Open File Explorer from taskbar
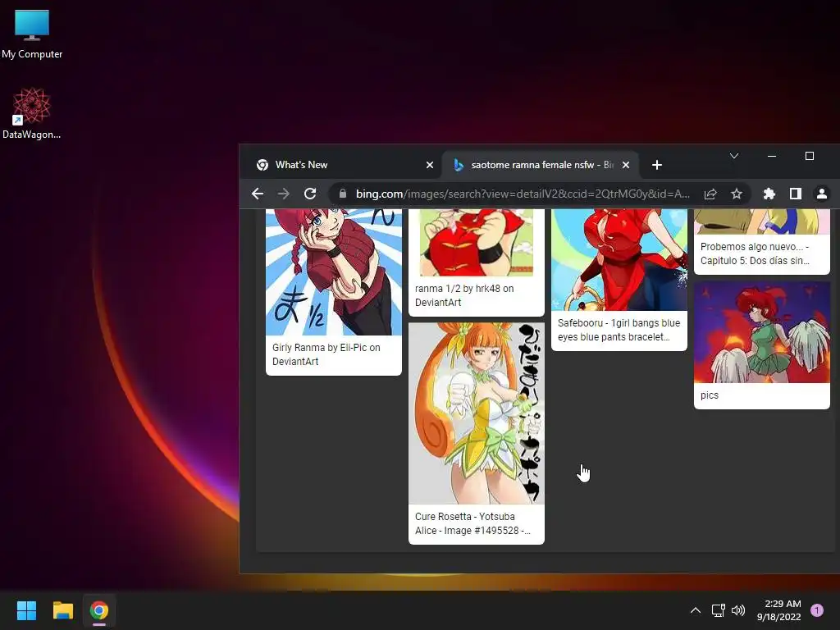840x630 pixels. 62,610
